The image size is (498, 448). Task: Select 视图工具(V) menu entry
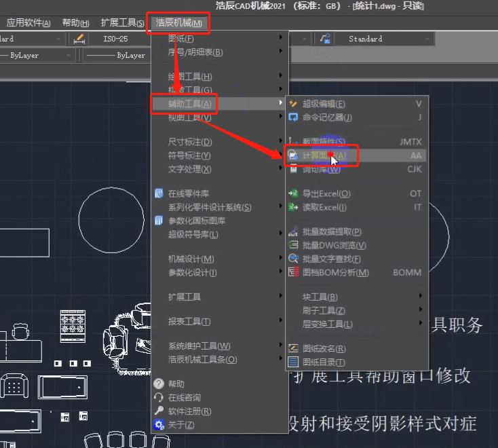pos(219,117)
